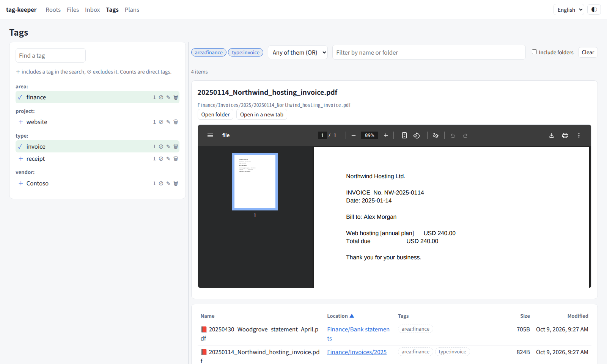Image resolution: width=607 pixels, height=364 pixels.
Task: Deselect the checked invoice tag
Action: [97, 147]
